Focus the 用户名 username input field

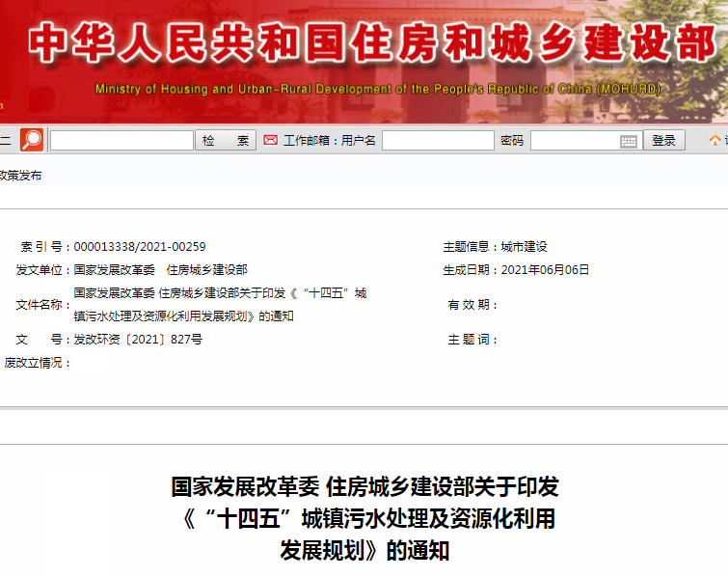coord(438,140)
